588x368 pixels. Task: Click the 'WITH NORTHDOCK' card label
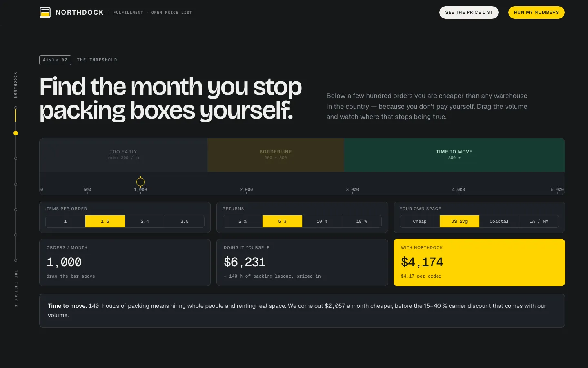[422, 248]
